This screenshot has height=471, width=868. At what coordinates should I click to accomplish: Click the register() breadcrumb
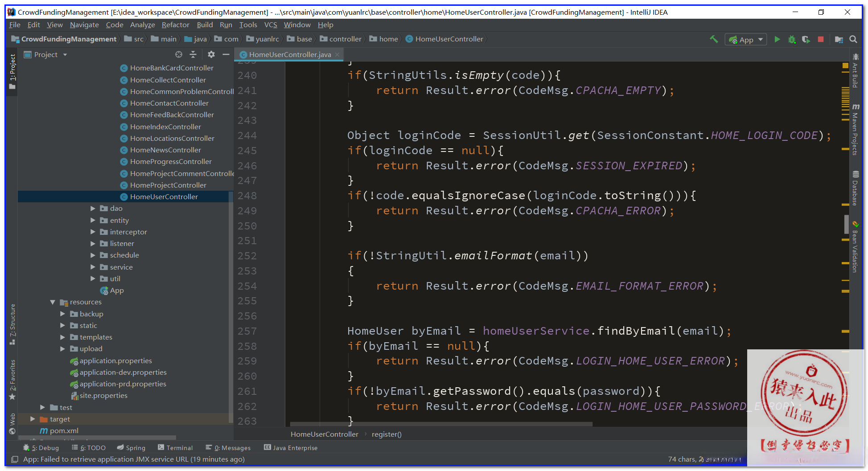[x=387, y=434]
